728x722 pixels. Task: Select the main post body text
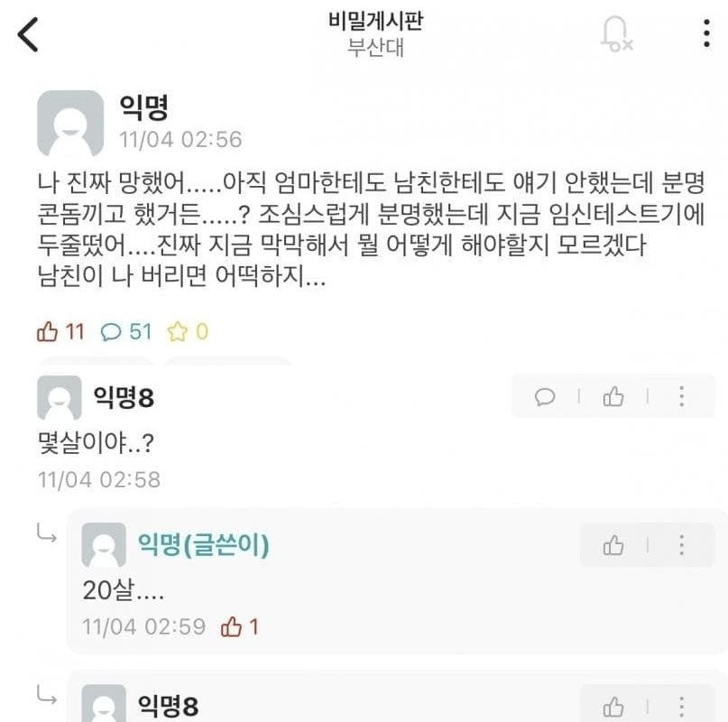point(361,231)
